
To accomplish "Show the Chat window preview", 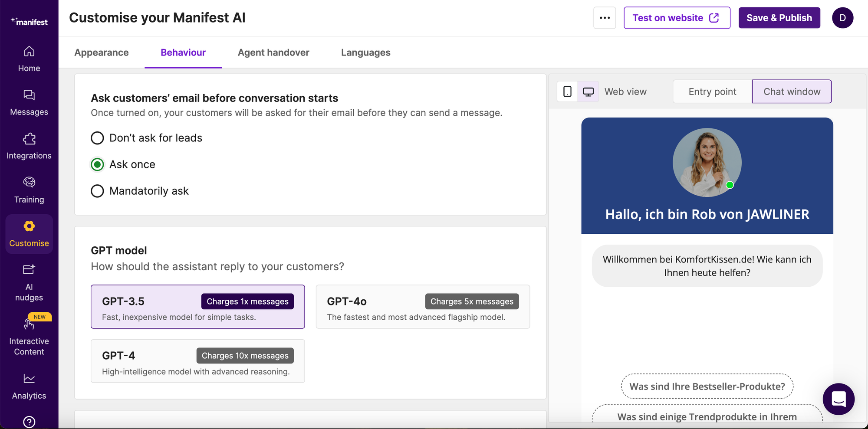I will coord(792,92).
